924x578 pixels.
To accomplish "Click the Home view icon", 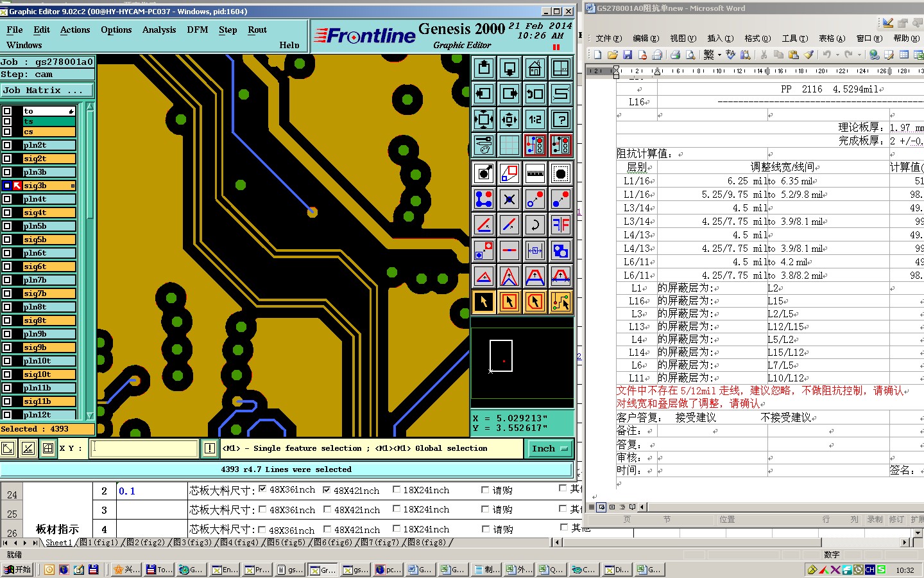I will pos(535,67).
